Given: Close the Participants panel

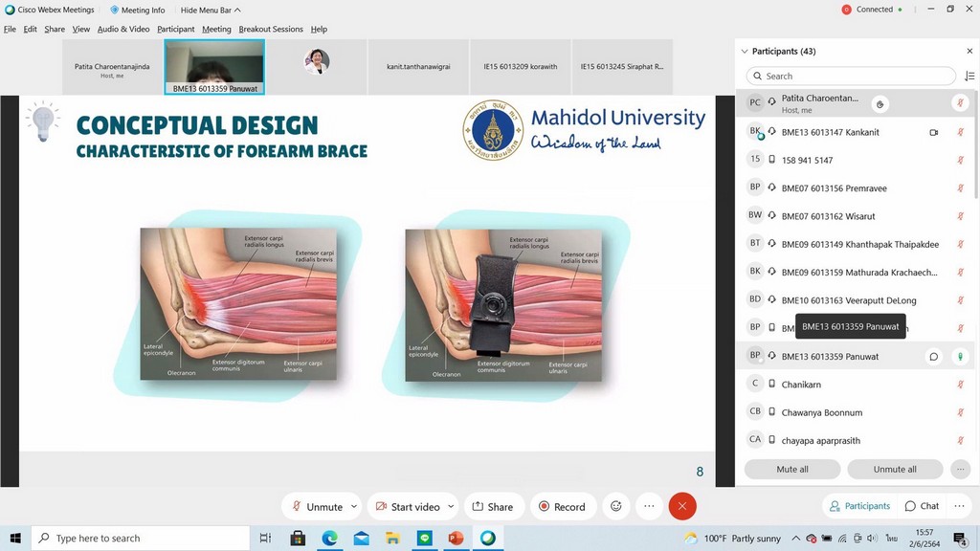Looking at the screenshot, I should pos(969,52).
